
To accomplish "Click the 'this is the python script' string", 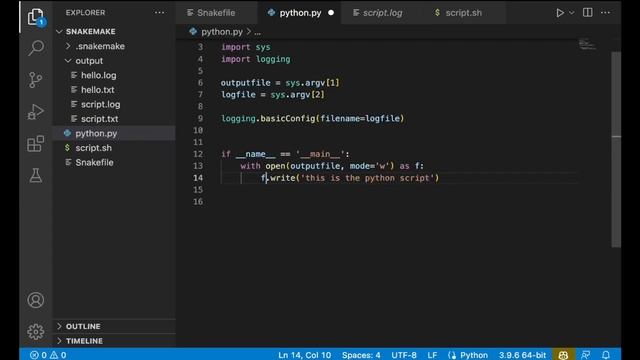I will coord(367,178).
